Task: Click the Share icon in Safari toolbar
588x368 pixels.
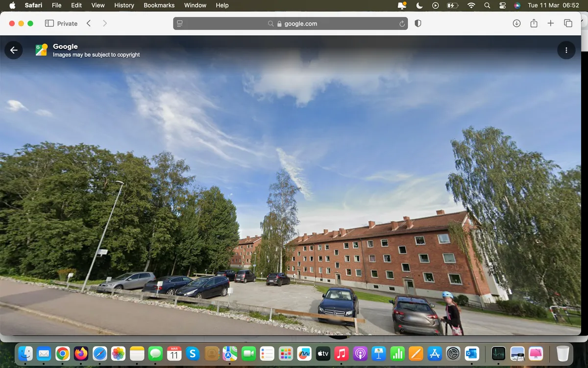Action: click(534, 24)
